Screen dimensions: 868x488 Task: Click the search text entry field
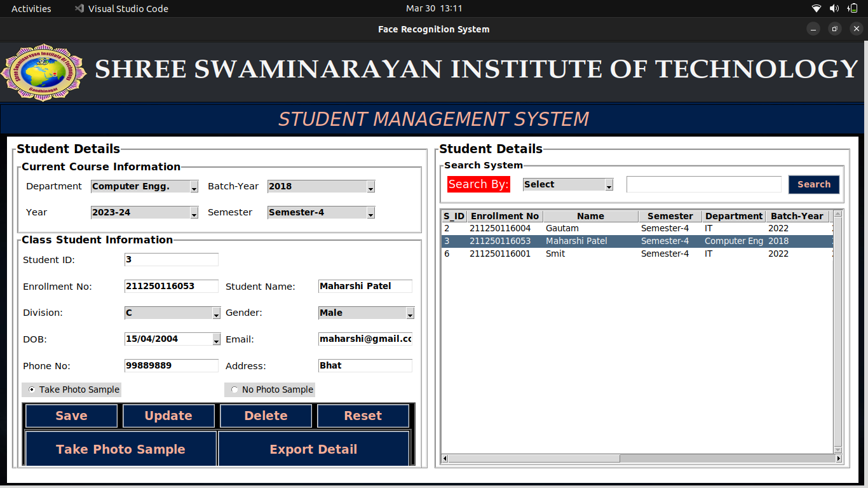pyautogui.click(x=704, y=184)
